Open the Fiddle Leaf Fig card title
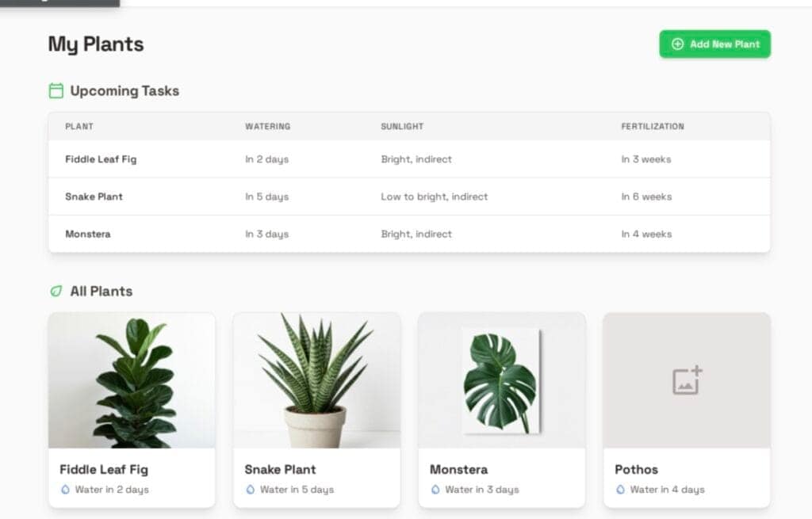The image size is (812, 519). pos(104,469)
